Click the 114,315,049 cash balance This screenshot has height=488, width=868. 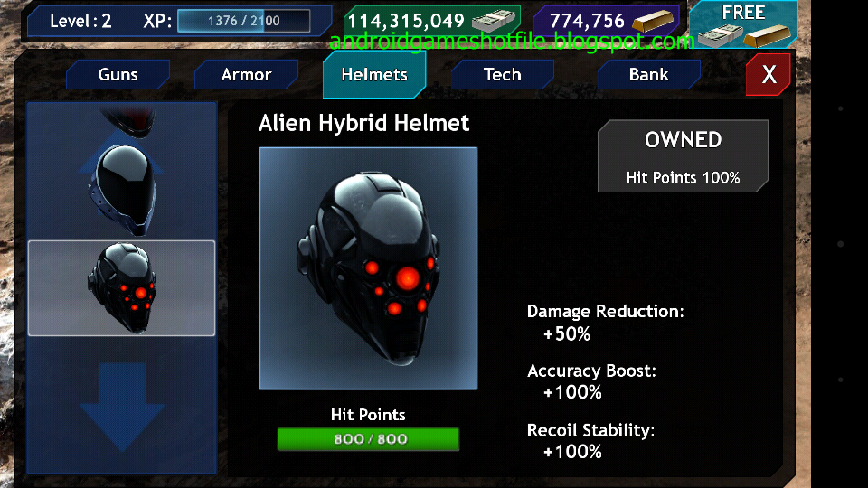pyautogui.click(x=406, y=21)
